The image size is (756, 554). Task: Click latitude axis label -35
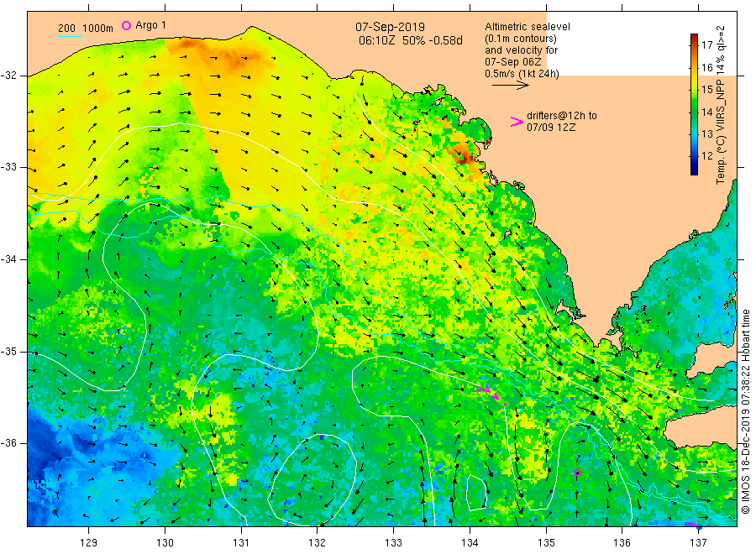point(8,352)
